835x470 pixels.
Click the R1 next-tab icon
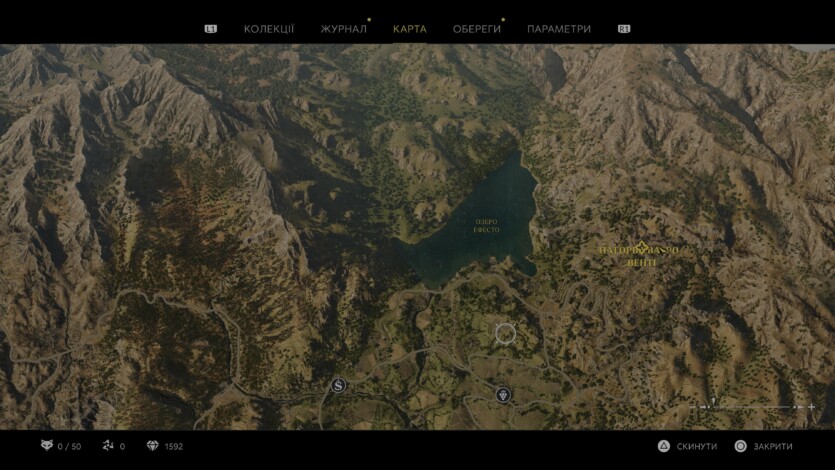tap(624, 29)
